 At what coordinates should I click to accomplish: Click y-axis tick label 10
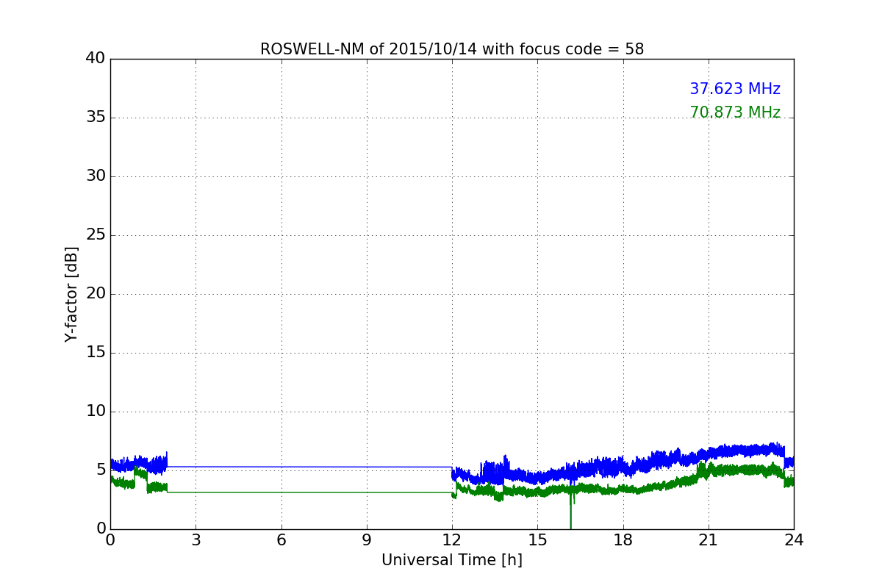(x=96, y=412)
